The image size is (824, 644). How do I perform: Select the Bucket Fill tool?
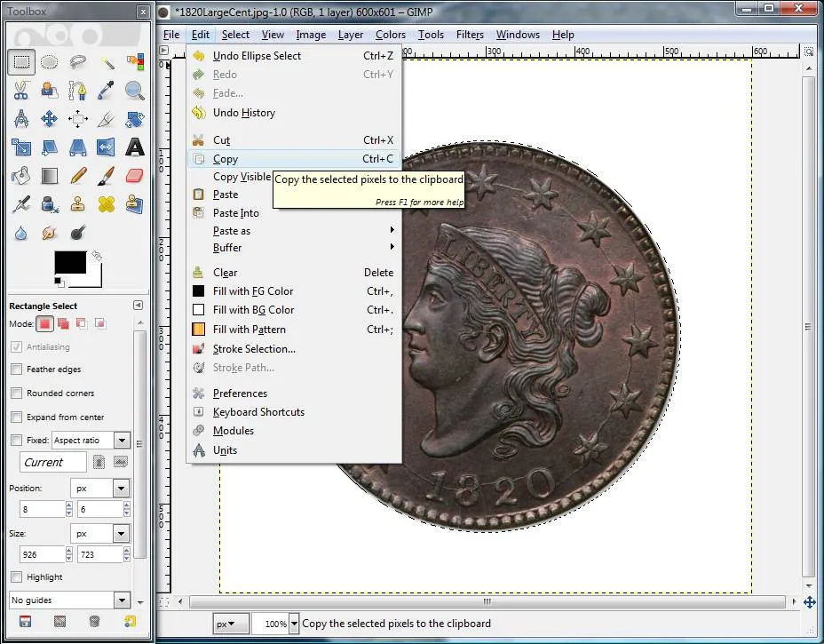point(21,176)
